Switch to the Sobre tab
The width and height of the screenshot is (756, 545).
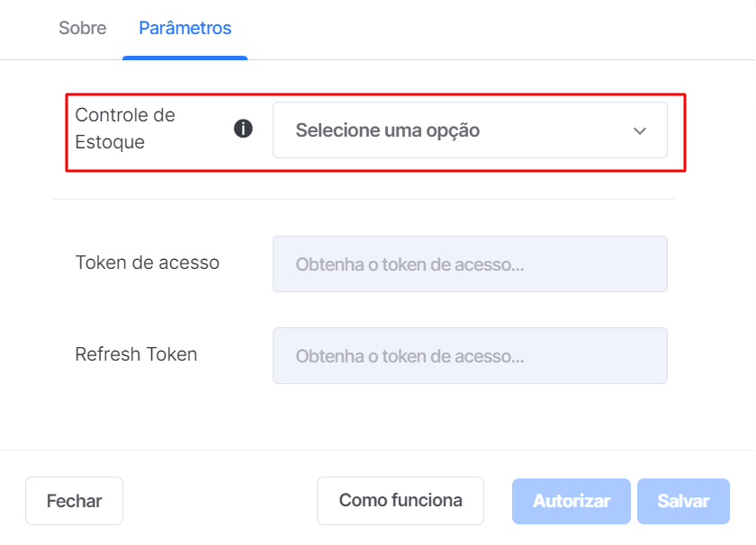tap(83, 28)
